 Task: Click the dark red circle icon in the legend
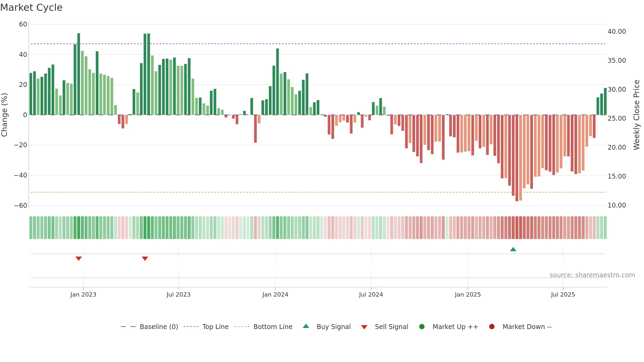[492, 327]
